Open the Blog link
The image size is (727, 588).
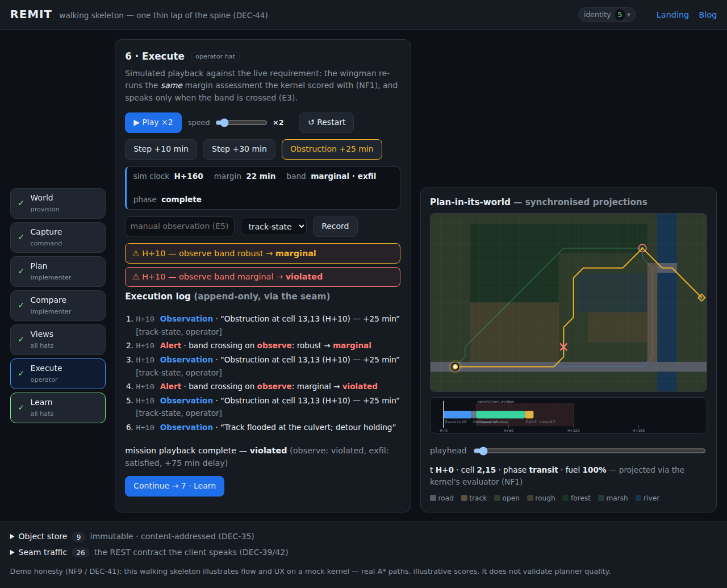click(708, 15)
